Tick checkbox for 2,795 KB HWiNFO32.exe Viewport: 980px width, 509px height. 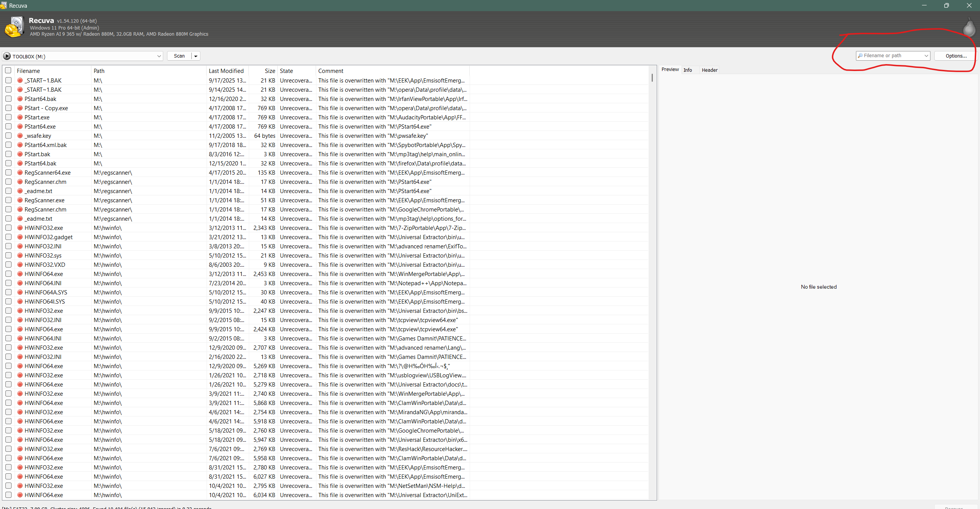click(x=8, y=486)
